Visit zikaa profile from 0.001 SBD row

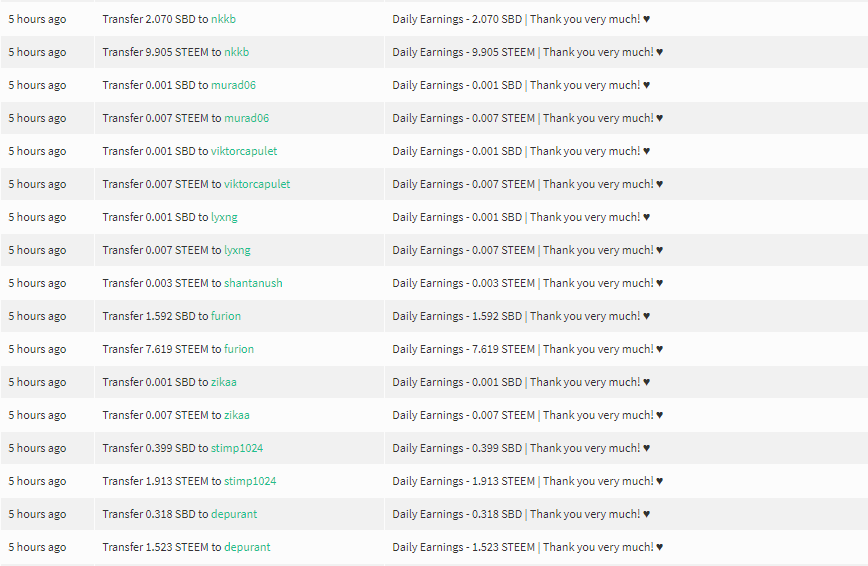tap(224, 382)
